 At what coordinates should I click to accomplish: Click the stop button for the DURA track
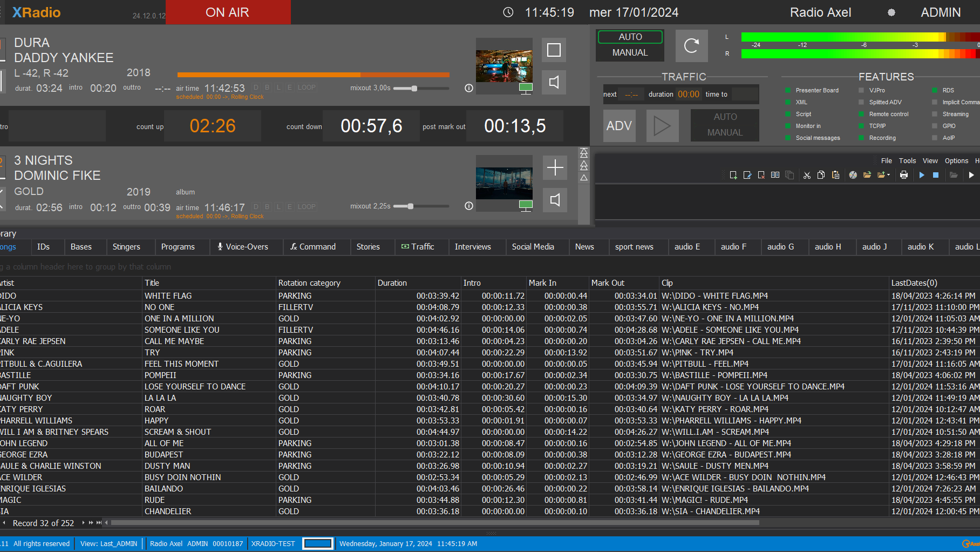554,50
